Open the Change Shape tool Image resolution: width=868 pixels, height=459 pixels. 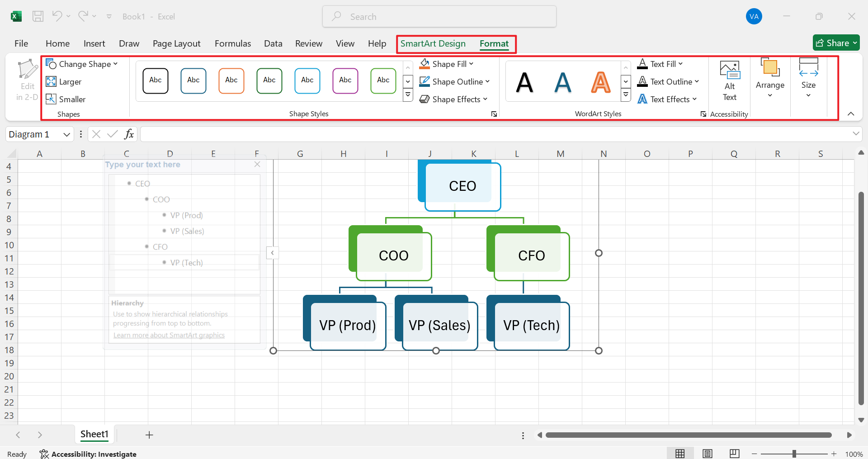coord(82,64)
